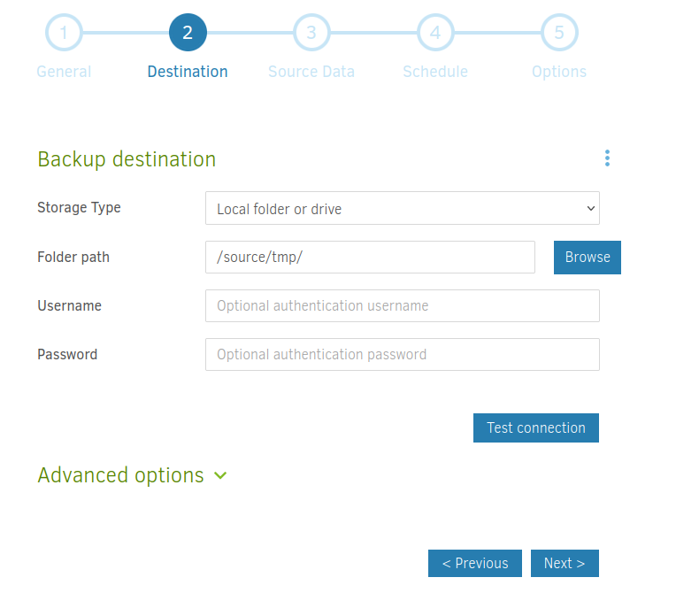
Task: Click the Folder path text field
Action: pyautogui.click(x=370, y=258)
